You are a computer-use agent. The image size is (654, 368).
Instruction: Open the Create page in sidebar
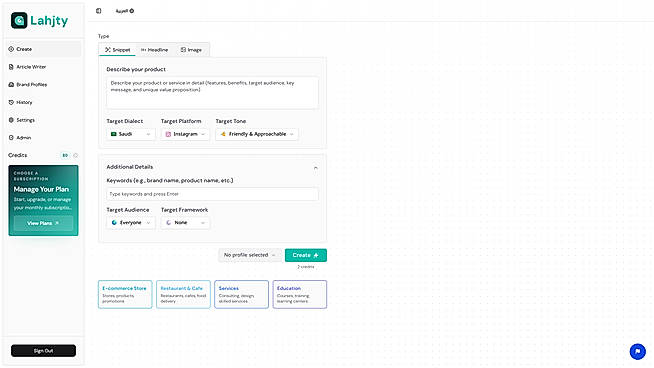44,49
